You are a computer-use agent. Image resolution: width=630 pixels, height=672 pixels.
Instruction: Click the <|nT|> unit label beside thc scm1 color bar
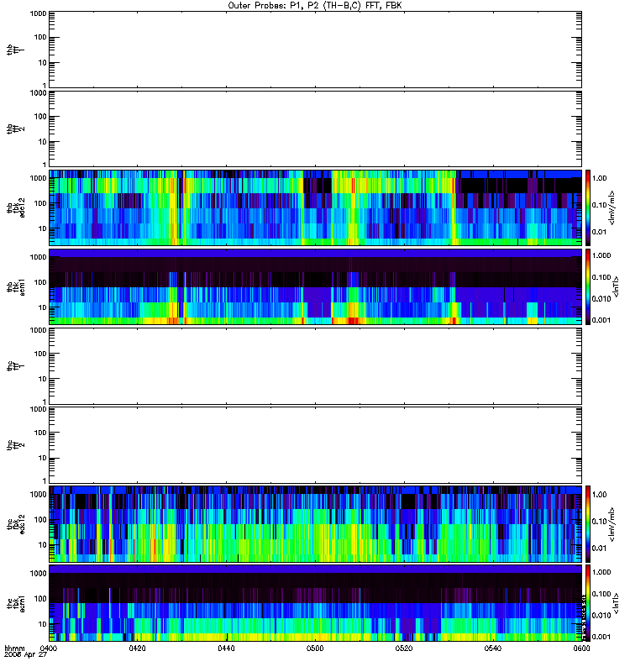(617, 603)
